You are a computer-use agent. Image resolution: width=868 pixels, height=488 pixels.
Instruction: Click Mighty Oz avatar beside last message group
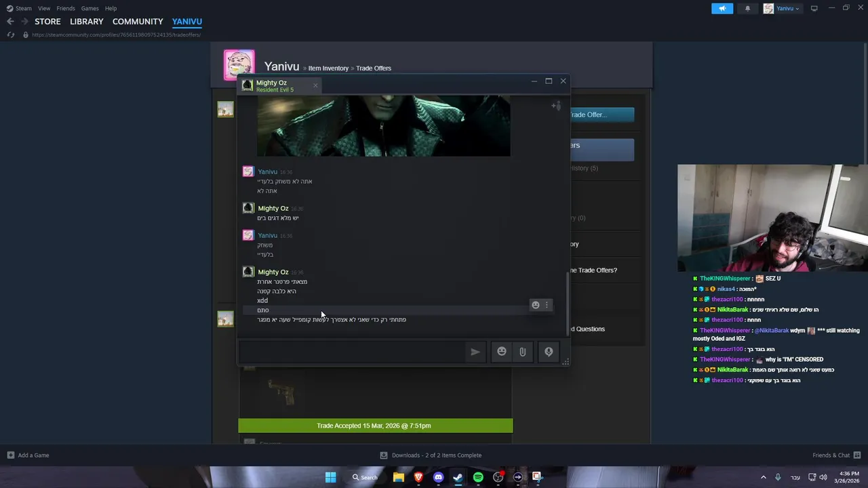(x=248, y=272)
